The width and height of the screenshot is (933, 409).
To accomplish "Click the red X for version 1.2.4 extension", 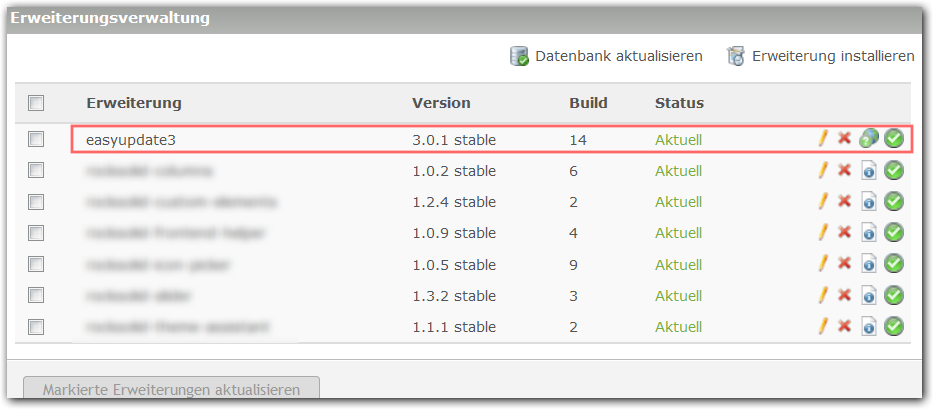I will pyautogui.click(x=844, y=202).
